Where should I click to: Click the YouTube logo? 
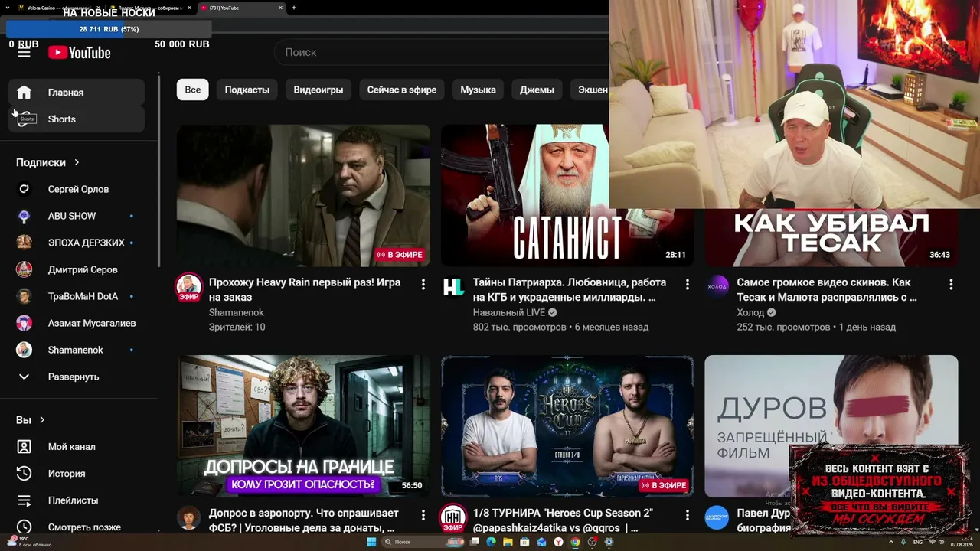point(80,52)
